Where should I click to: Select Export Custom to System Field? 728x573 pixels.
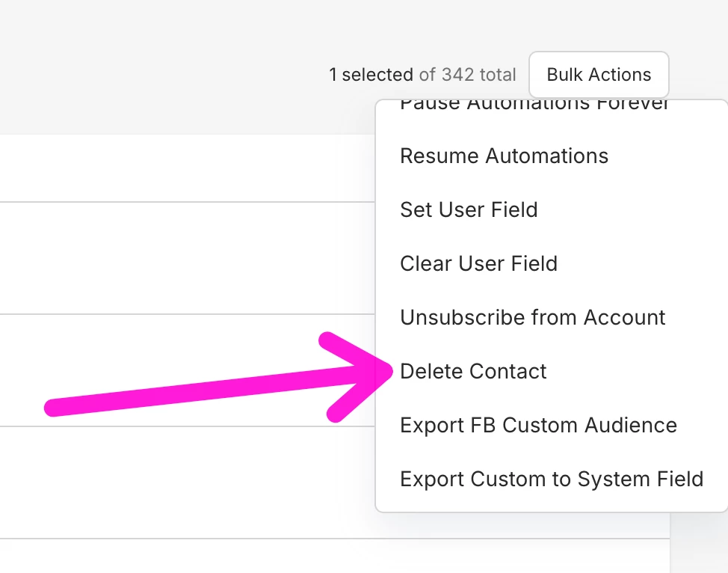point(552,479)
